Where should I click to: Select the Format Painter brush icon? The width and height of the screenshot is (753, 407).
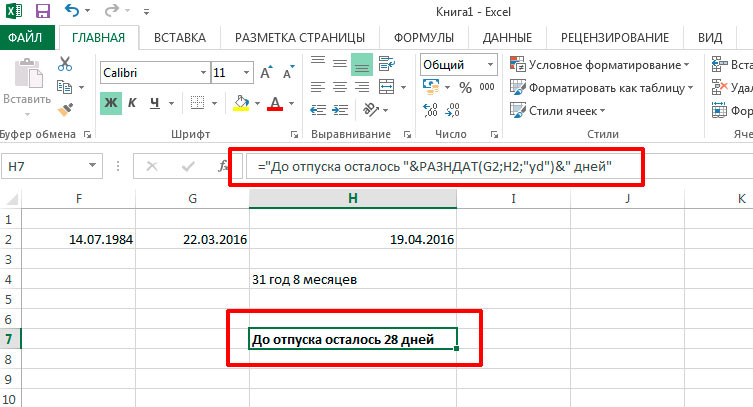click(x=65, y=110)
